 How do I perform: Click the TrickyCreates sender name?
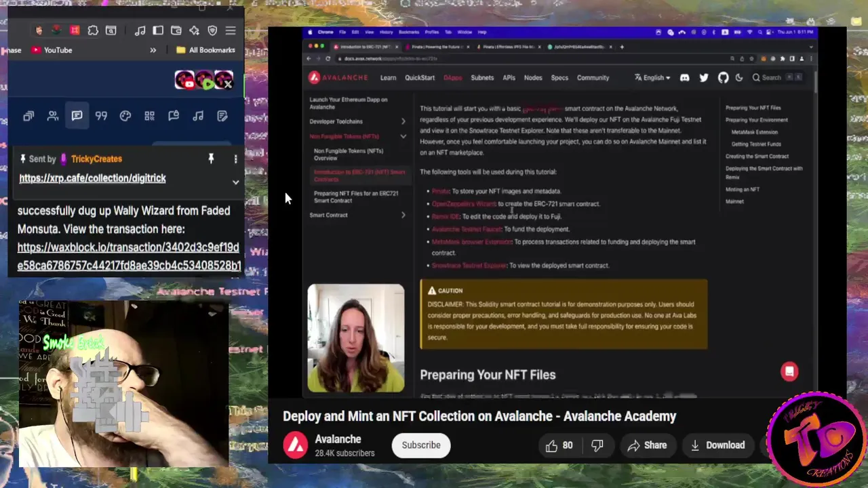[96, 159]
